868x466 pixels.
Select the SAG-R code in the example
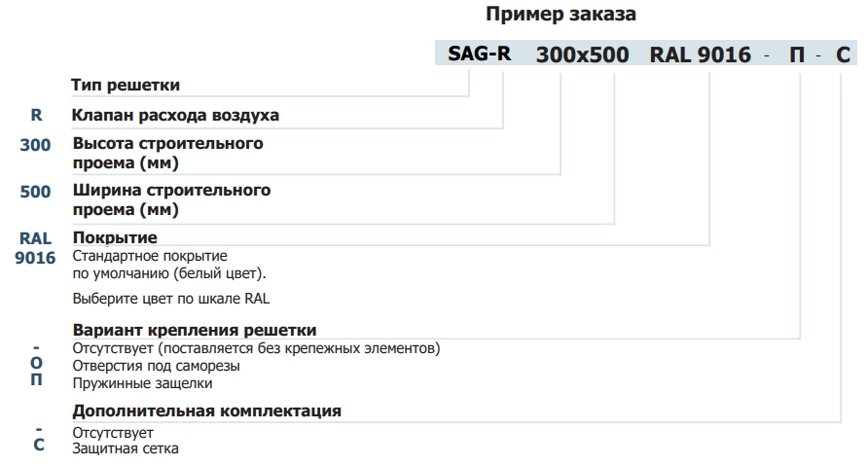pos(480,54)
